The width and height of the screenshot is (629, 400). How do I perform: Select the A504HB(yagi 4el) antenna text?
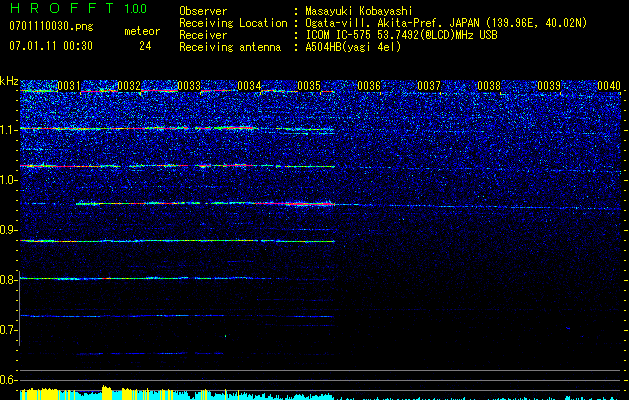(353, 47)
